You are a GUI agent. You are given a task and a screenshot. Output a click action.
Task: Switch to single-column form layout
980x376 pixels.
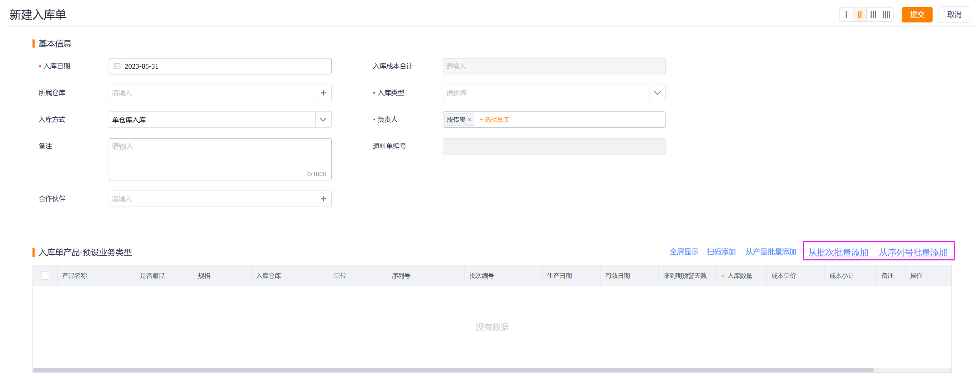[846, 15]
